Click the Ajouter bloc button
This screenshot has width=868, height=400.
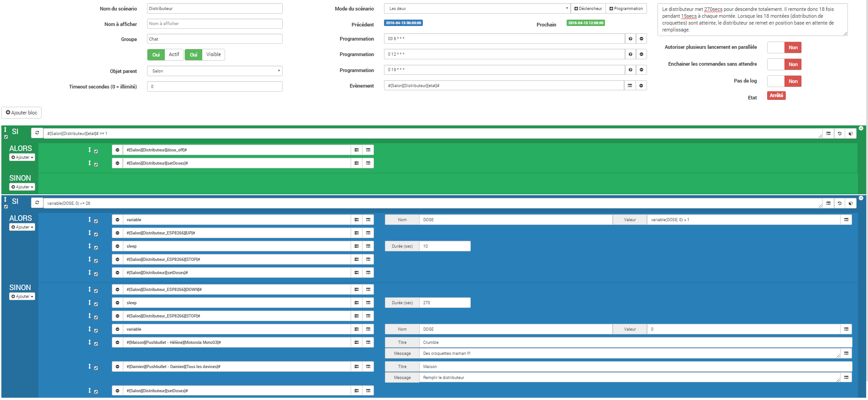pyautogui.click(x=21, y=113)
